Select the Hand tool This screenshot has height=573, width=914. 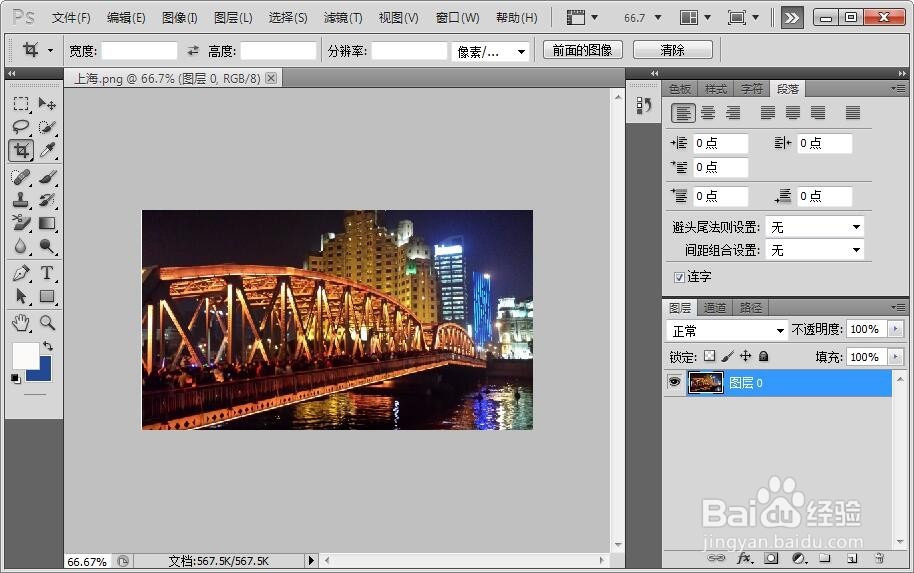(x=21, y=322)
